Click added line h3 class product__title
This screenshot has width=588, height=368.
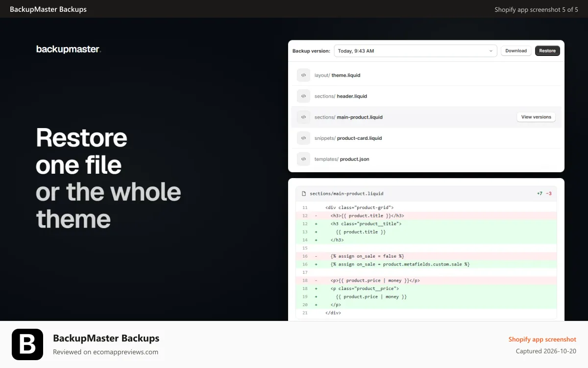(x=426, y=224)
